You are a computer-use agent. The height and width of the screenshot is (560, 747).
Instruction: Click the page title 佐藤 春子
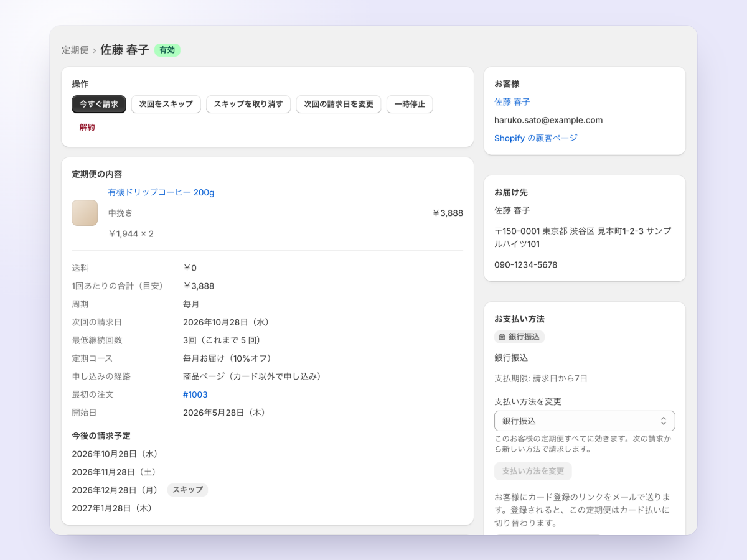(x=125, y=50)
